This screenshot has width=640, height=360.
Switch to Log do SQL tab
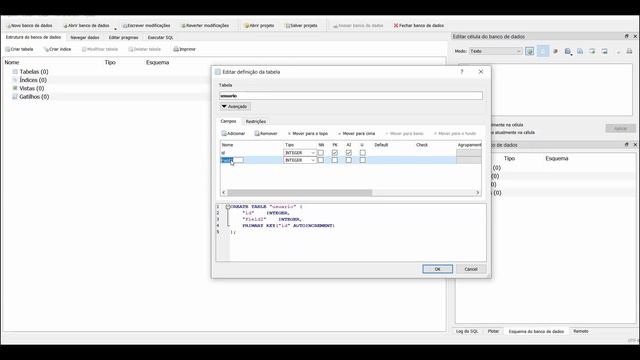(x=467, y=331)
